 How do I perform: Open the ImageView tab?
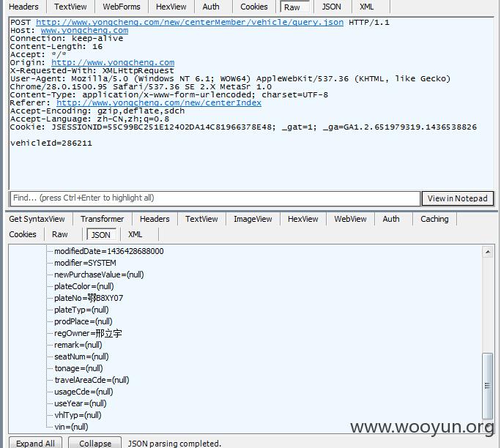(253, 219)
